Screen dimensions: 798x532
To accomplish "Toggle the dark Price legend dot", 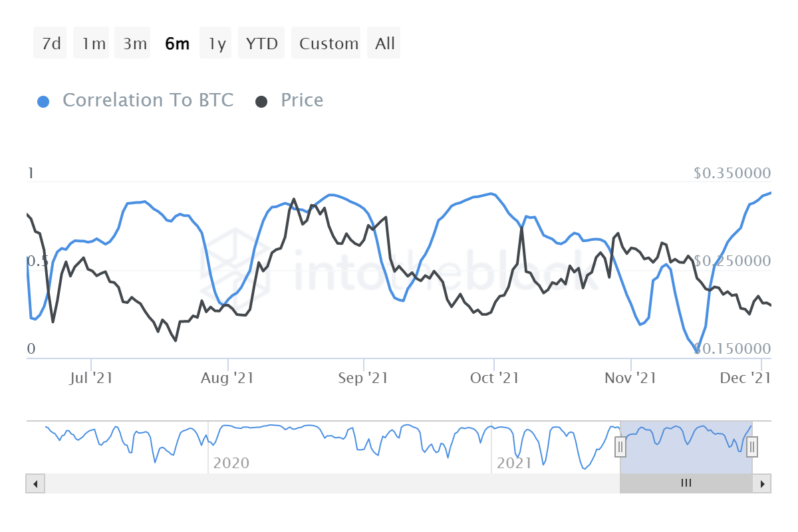I will pyautogui.click(x=261, y=102).
